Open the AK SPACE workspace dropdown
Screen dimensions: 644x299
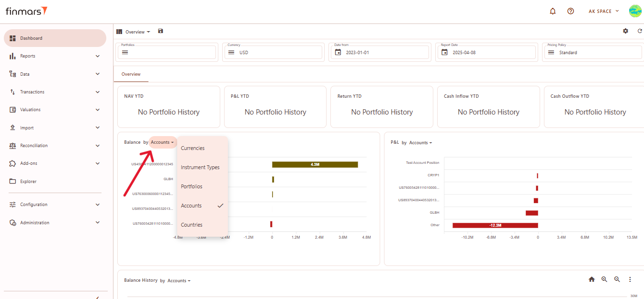(x=603, y=11)
